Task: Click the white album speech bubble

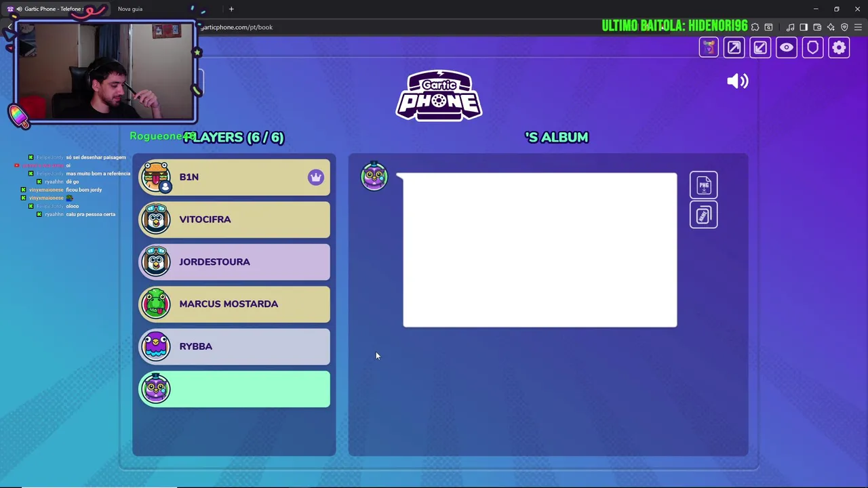Action: [539, 250]
